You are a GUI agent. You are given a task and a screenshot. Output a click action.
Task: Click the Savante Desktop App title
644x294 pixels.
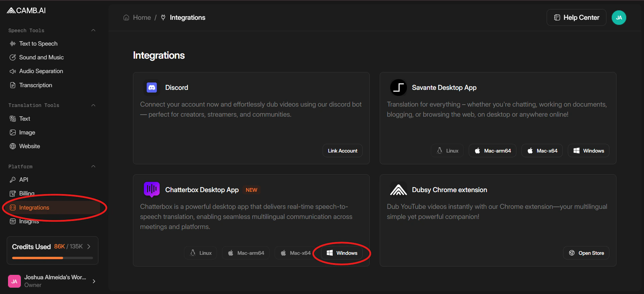[x=444, y=87]
